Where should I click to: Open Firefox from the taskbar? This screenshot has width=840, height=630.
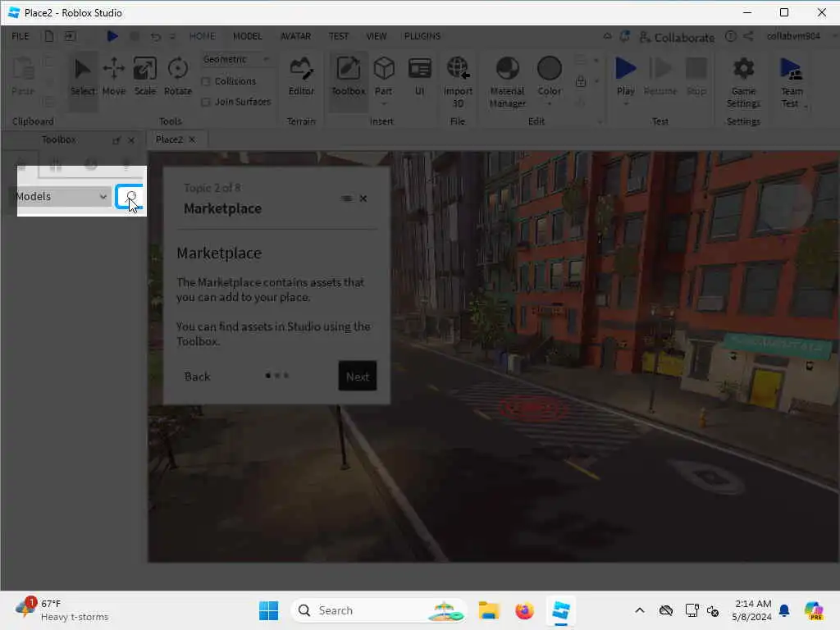[524, 610]
